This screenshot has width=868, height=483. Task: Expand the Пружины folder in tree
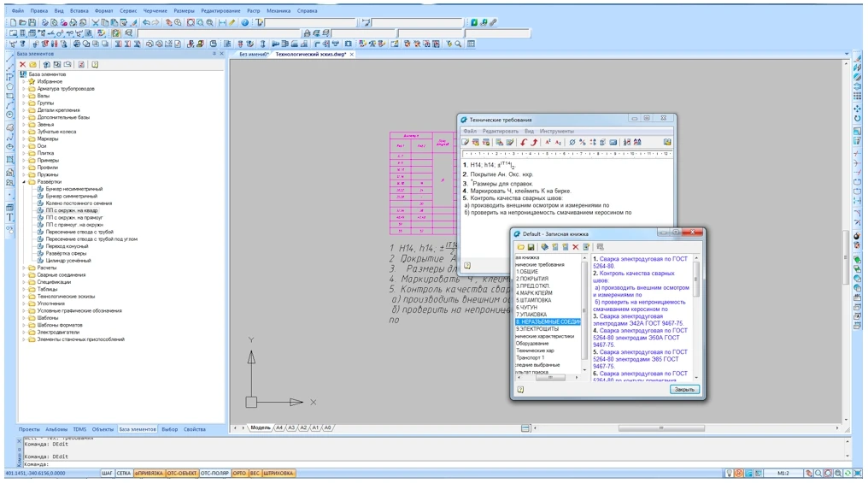24,174
